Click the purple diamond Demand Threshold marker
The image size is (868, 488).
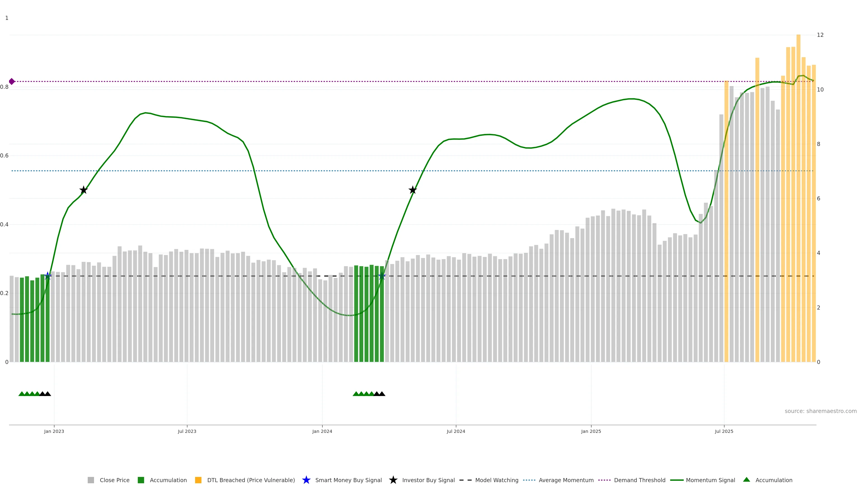coord(12,82)
